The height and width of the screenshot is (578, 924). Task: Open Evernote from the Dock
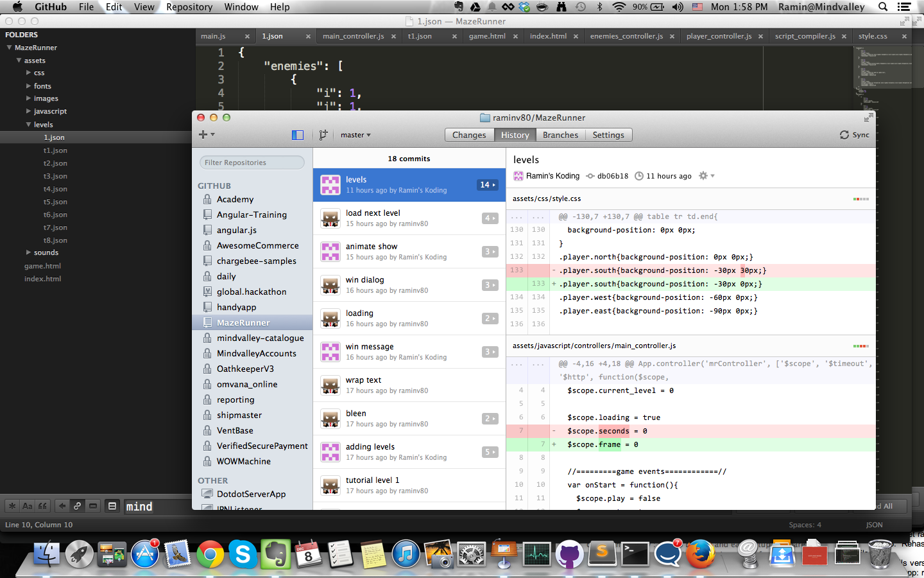click(276, 554)
